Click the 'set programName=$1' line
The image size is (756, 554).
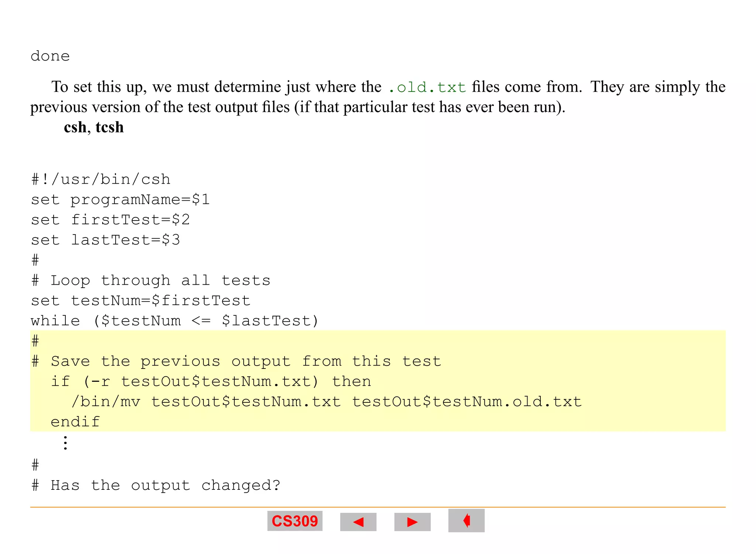click(120, 200)
